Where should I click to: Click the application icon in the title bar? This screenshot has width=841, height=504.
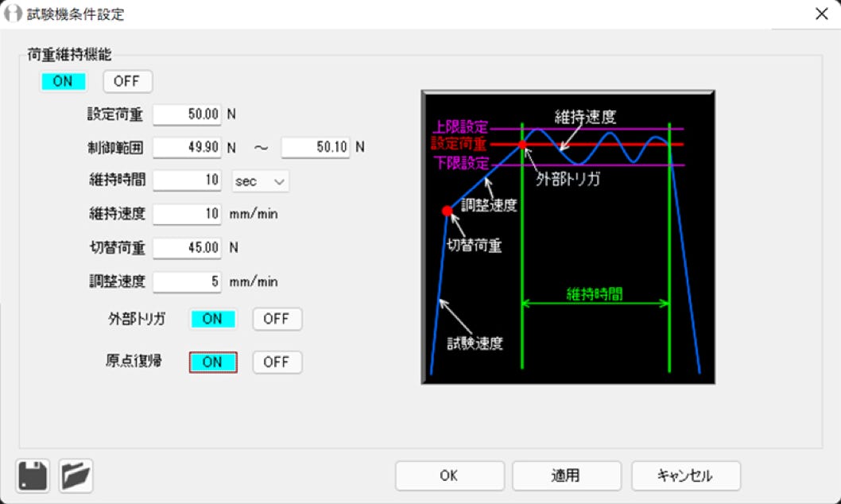(x=13, y=14)
